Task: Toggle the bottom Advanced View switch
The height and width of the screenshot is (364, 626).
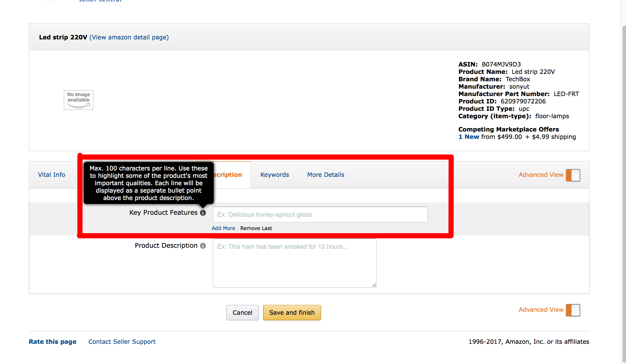Action: click(573, 310)
